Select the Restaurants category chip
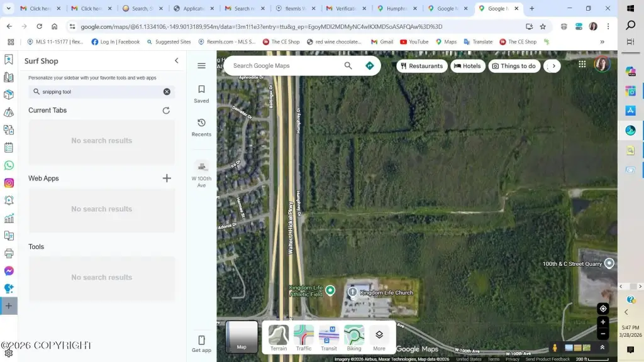644x362 pixels. 421,66
